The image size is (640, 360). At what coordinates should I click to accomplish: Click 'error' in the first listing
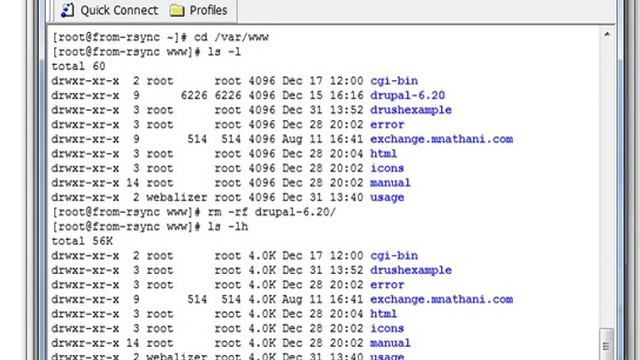click(387, 124)
